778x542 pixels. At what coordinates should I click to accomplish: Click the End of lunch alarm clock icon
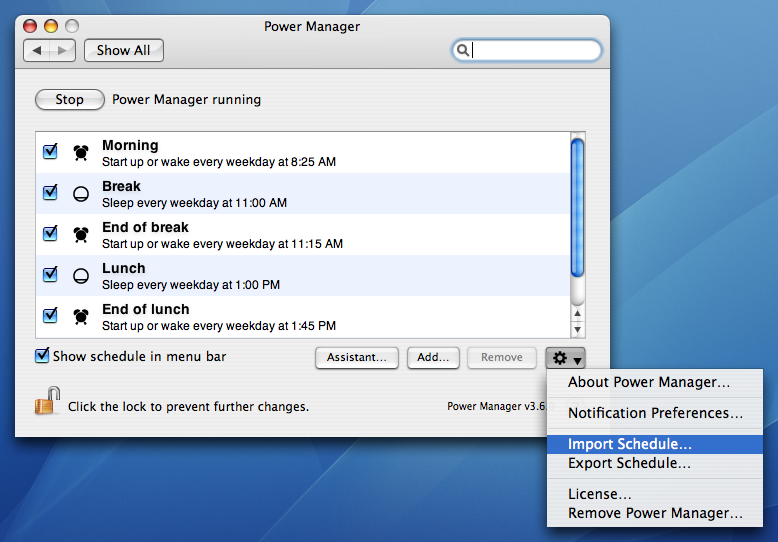(81, 316)
